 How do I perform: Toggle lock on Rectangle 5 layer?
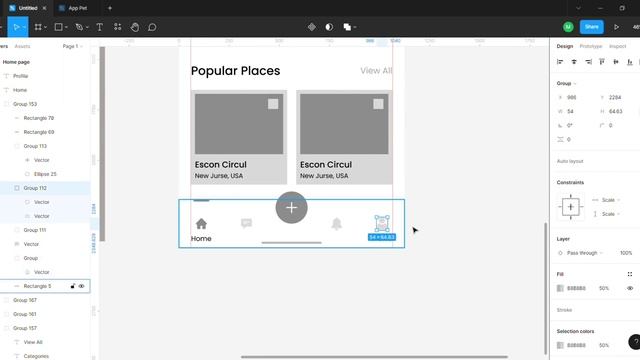[x=73, y=286]
